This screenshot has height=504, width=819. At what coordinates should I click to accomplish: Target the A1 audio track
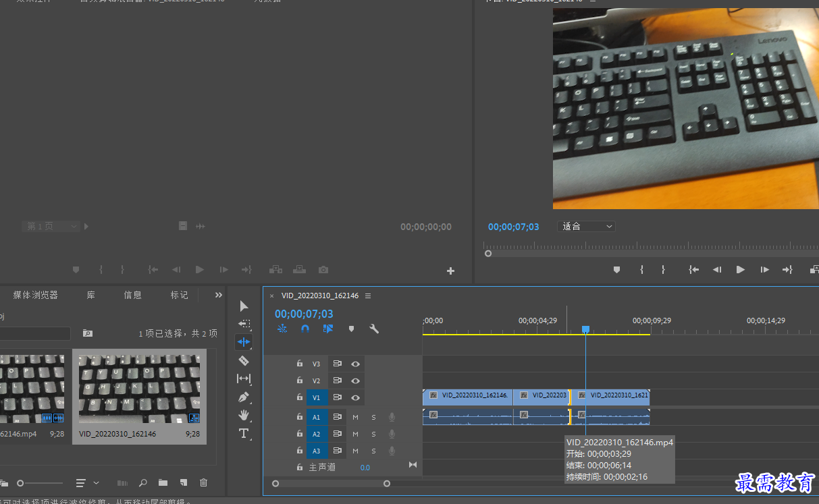point(317,417)
